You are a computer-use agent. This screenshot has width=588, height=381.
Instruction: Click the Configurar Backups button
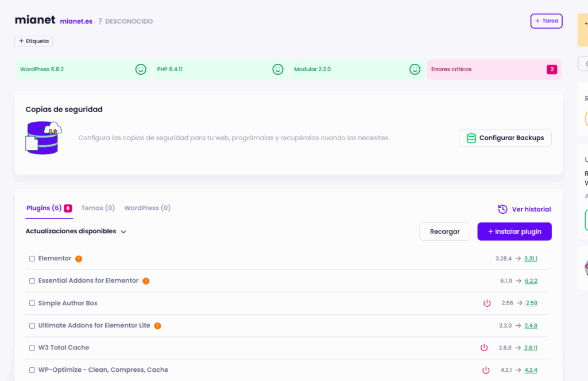[505, 138]
